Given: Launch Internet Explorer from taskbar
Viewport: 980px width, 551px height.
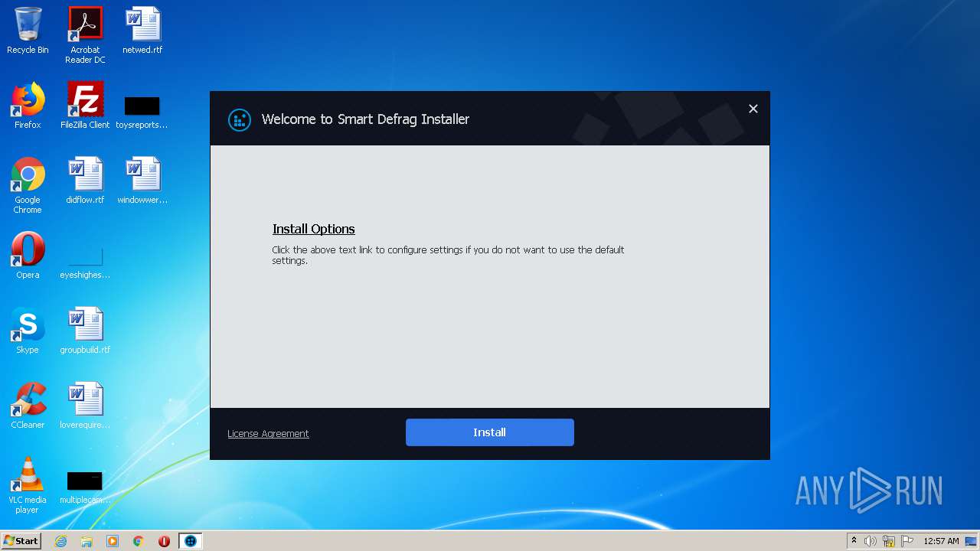Looking at the screenshot, I should pos(60,541).
